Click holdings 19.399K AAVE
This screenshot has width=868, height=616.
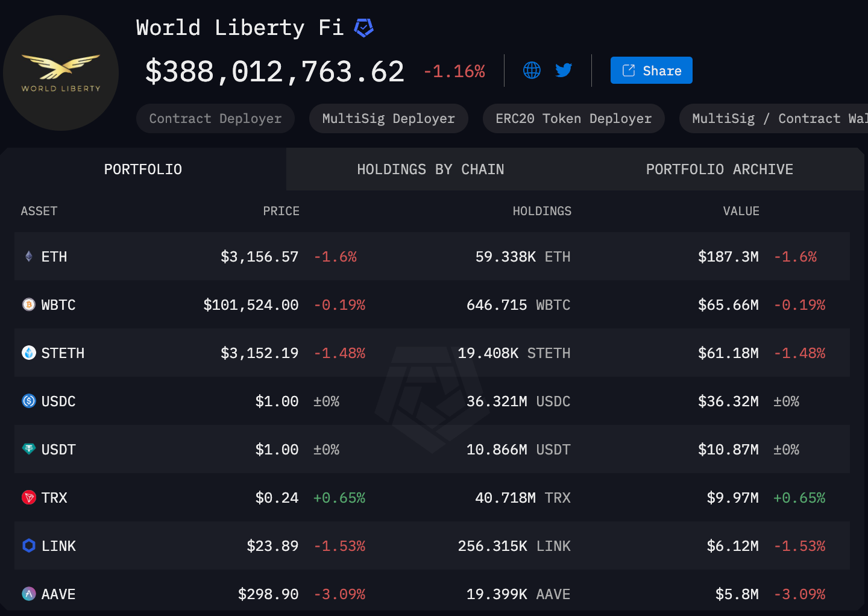coord(518,594)
